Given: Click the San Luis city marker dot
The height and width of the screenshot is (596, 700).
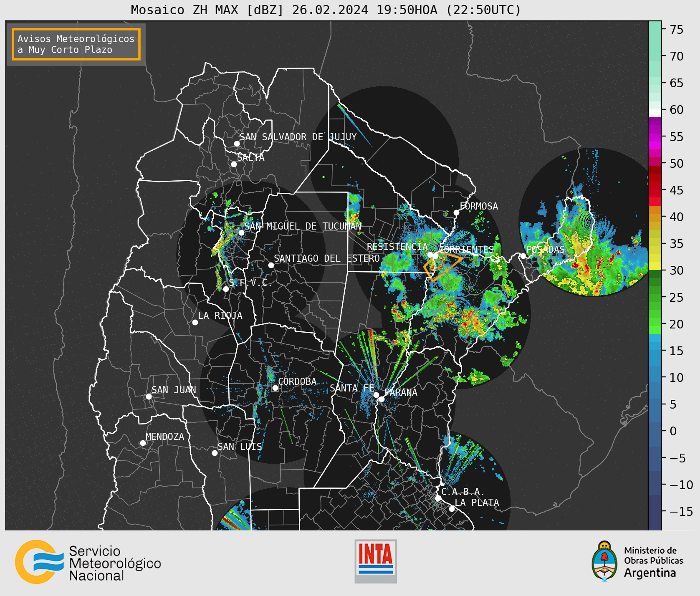Looking at the screenshot, I should click(x=215, y=453).
